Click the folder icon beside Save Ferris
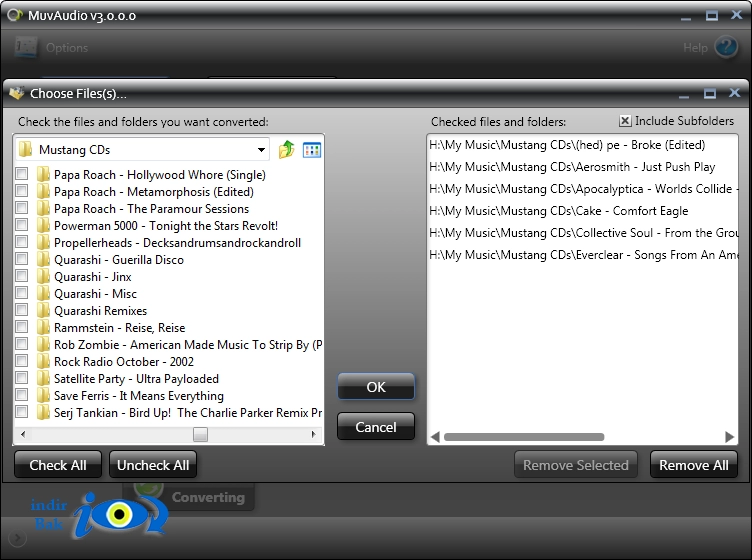The image size is (752, 560). 43,395
